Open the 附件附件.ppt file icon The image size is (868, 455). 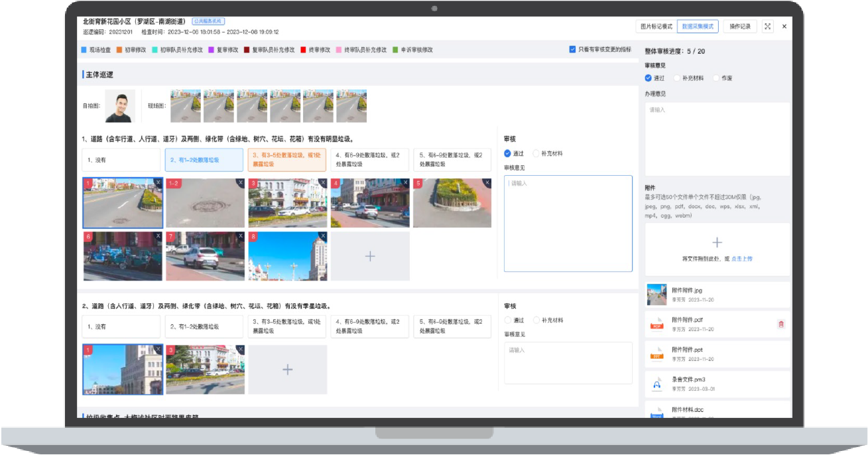[656, 354]
